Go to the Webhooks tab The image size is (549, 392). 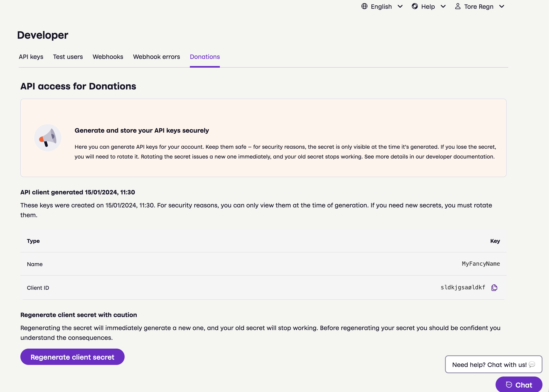click(x=108, y=57)
